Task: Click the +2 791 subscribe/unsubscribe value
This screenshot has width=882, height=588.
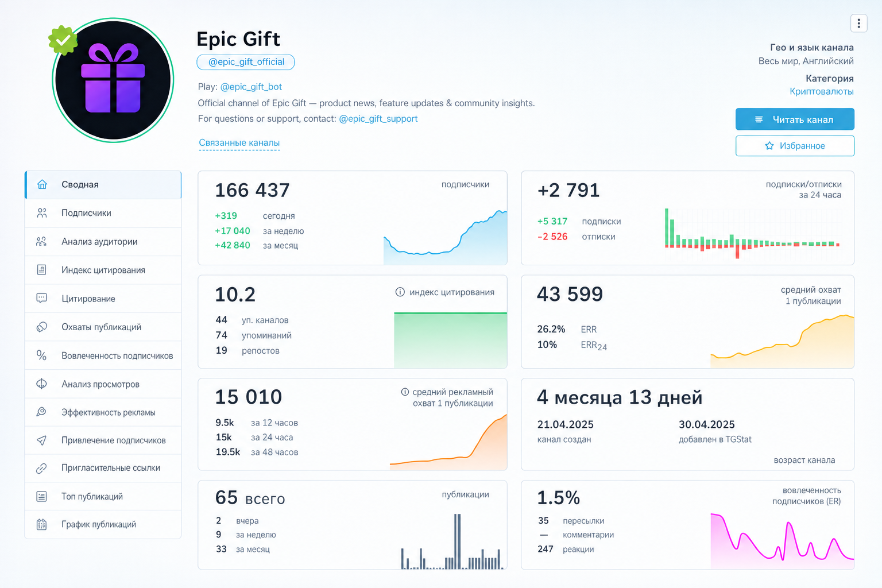Action: 568,190
